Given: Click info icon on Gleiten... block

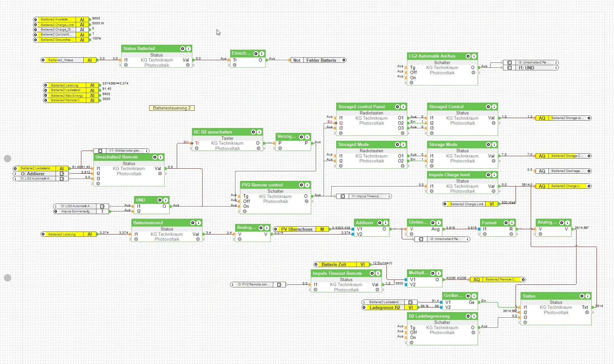Looking at the screenshot, I should tap(439, 223).
